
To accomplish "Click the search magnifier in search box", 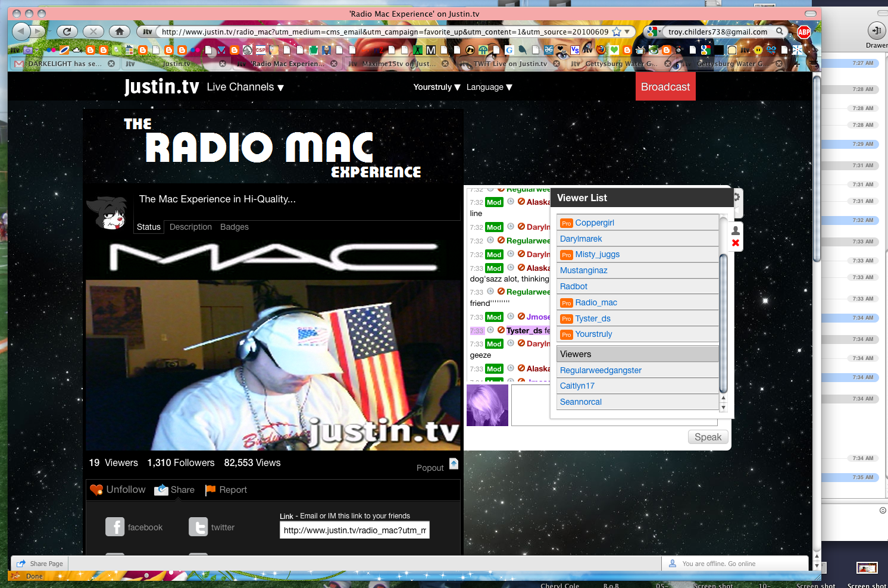I will (779, 32).
